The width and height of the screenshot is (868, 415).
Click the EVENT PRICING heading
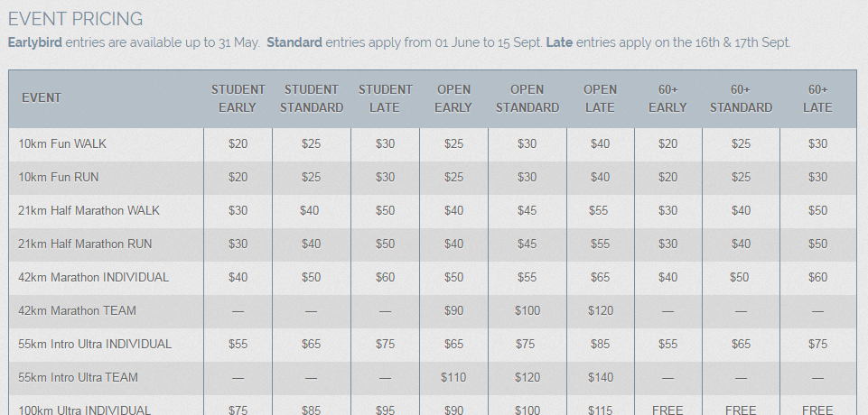tap(75, 19)
